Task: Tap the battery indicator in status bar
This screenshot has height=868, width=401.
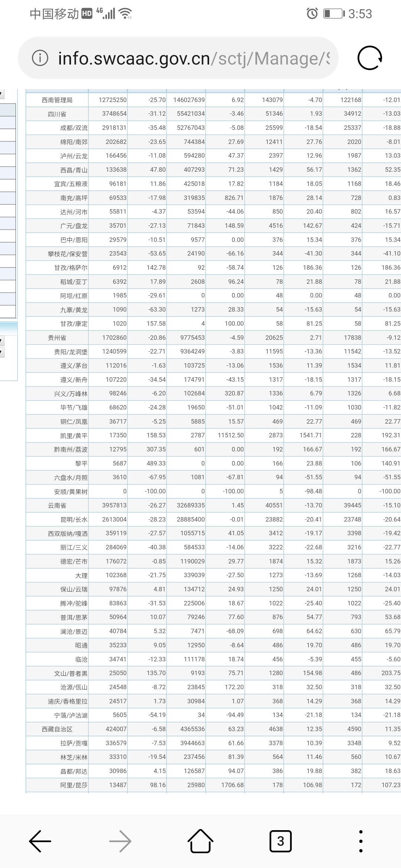Action: tap(333, 14)
